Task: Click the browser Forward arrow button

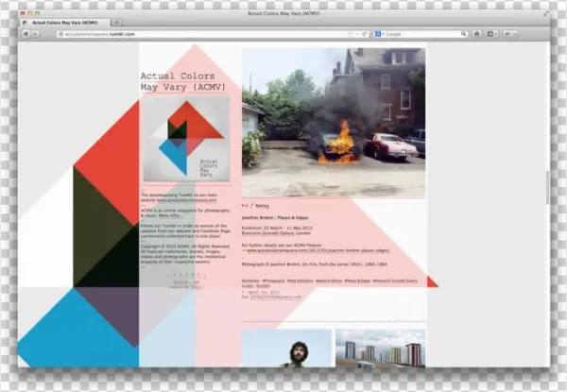Action: [35, 33]
